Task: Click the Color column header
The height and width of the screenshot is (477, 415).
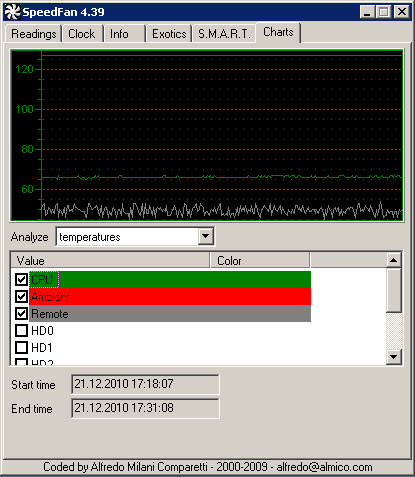Action: pos(260,260)
